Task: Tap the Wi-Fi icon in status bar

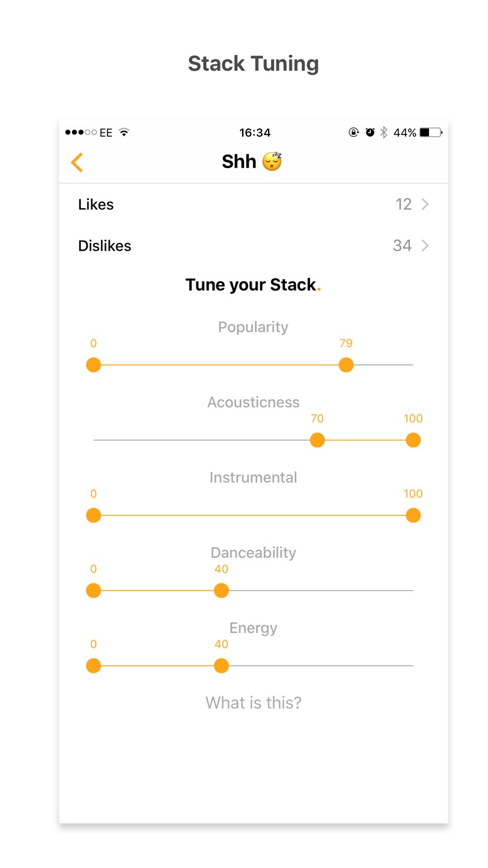Action: [124, 132]
